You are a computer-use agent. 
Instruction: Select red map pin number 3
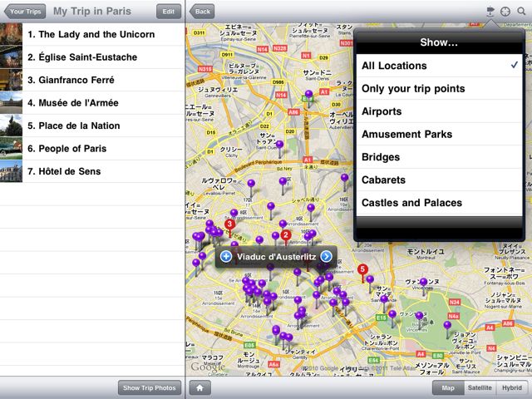click(x=229, y=224)
